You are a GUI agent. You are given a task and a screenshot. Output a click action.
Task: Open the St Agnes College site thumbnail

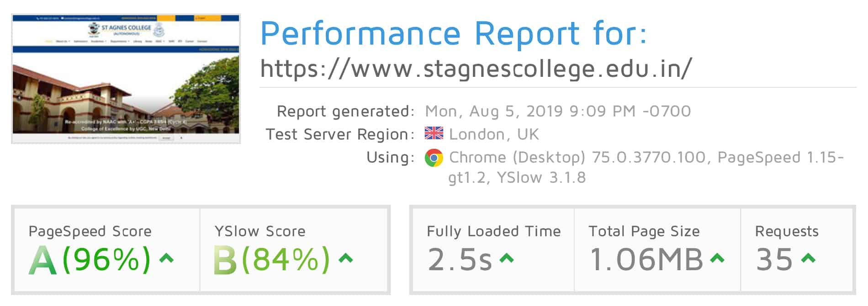click(126, 79)
